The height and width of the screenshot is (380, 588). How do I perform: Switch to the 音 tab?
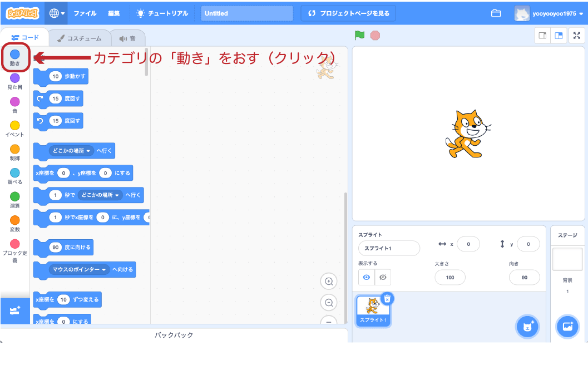pos(127,38)
